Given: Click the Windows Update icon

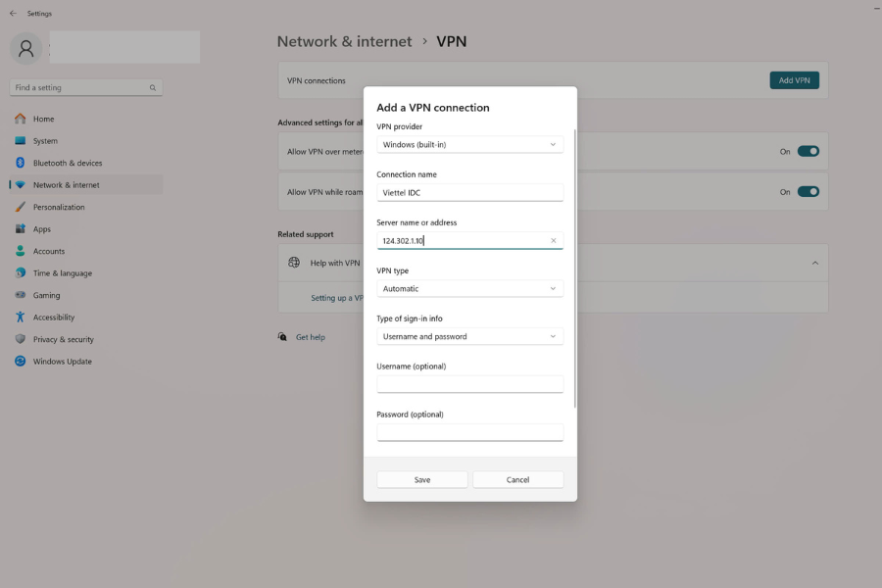Looking at the screenshot, I should (20, 362).
